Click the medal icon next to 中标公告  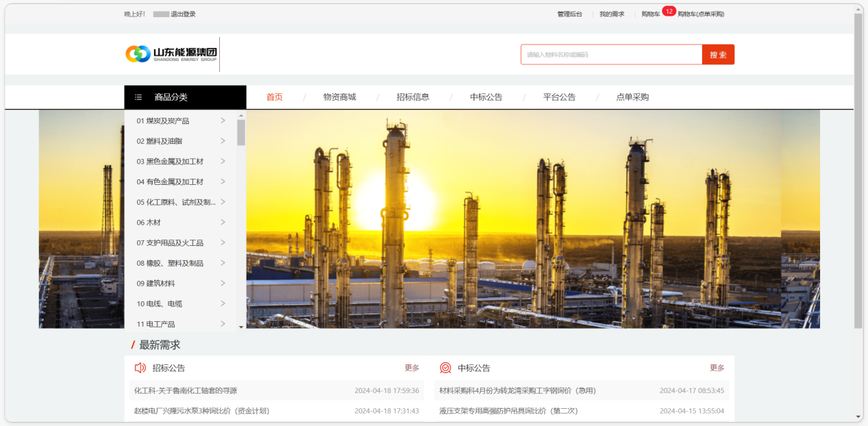coord(445,368)
